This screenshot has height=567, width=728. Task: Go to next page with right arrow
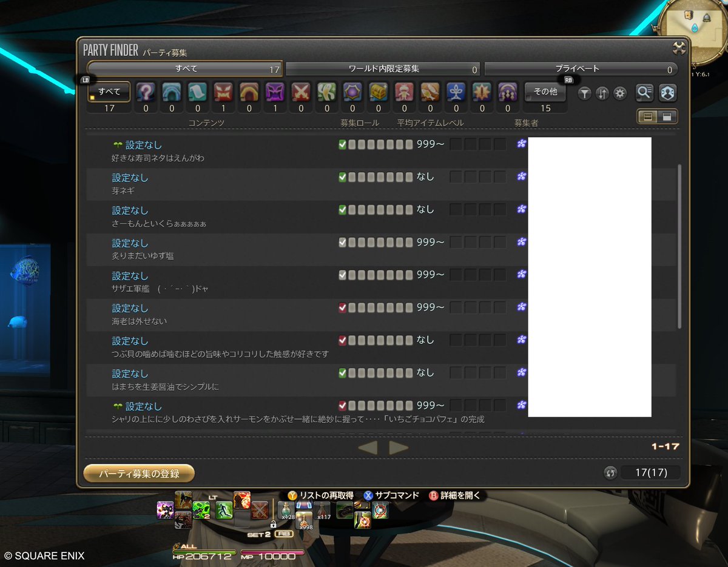point(398,448)
